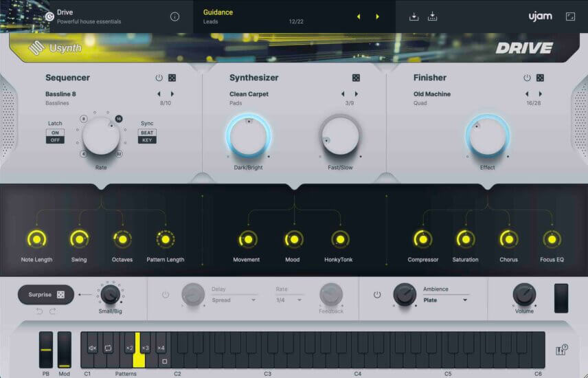Set Sync to KEY
The height and width of the screenshot is (378, 588).
click(147, 140)
